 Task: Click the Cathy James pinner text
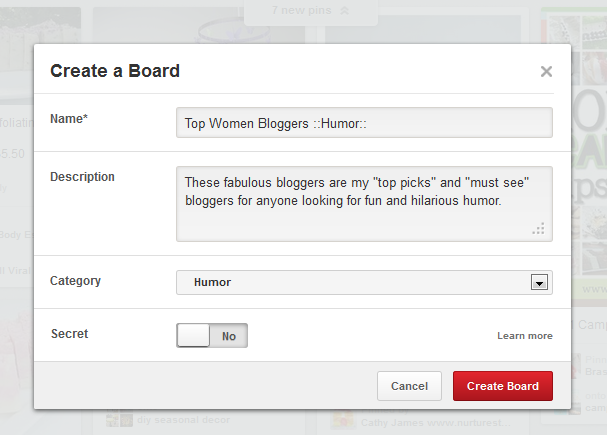(436, 423)
